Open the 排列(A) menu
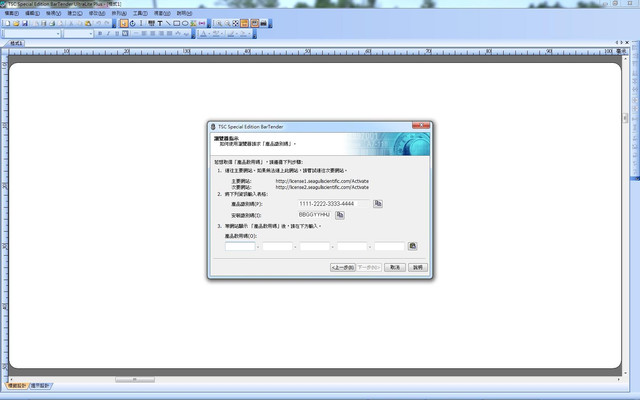 click(x=119, y=13)
